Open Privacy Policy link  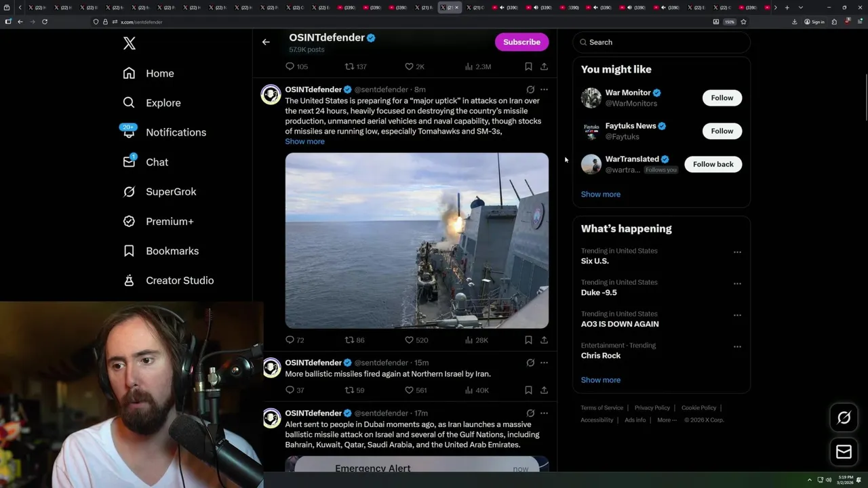click(652, 408)
